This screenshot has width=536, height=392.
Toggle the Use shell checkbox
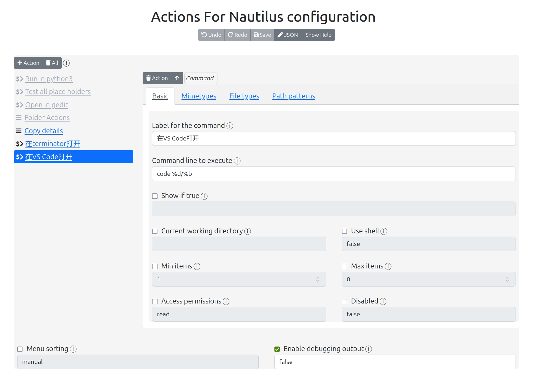tap(345, 231)
